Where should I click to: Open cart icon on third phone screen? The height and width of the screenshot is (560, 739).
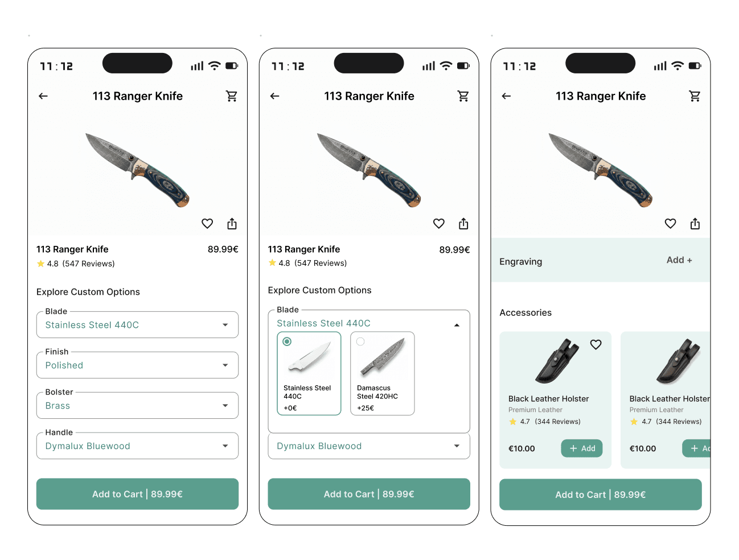tap(695, 96)
